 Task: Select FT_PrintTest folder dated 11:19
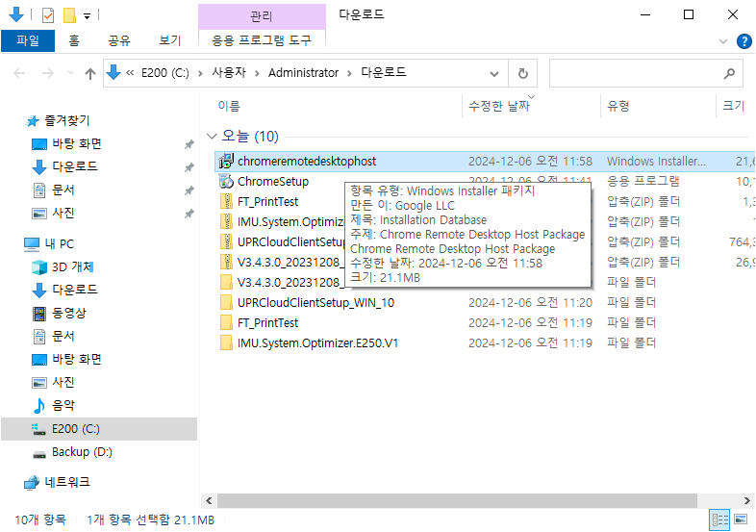coord(267,323)
